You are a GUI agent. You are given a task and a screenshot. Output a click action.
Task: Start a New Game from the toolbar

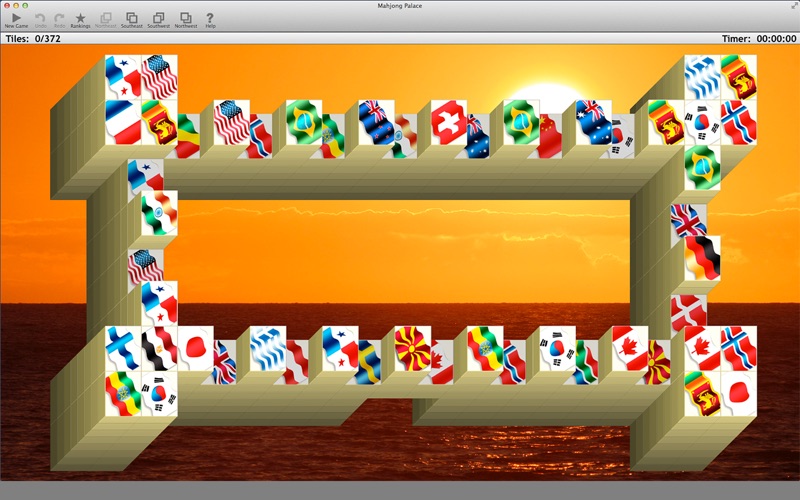click(16, 20)
